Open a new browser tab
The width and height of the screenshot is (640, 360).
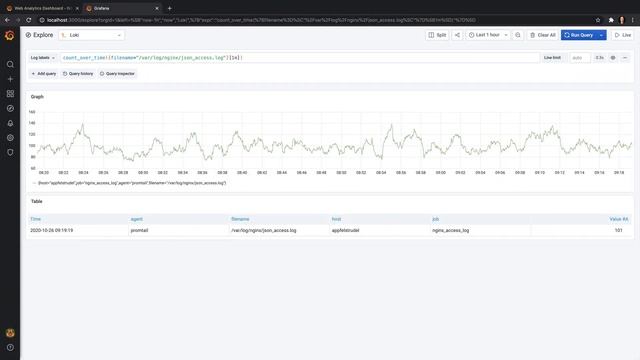tap(169, 8)
